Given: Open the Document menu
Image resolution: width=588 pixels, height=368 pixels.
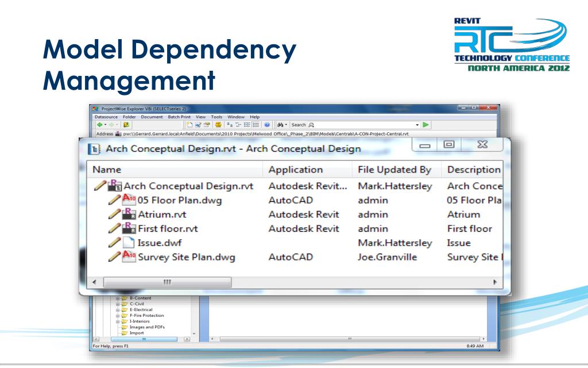Looking at the screenshot, I should pyautogui.click(x=152, y=117).
